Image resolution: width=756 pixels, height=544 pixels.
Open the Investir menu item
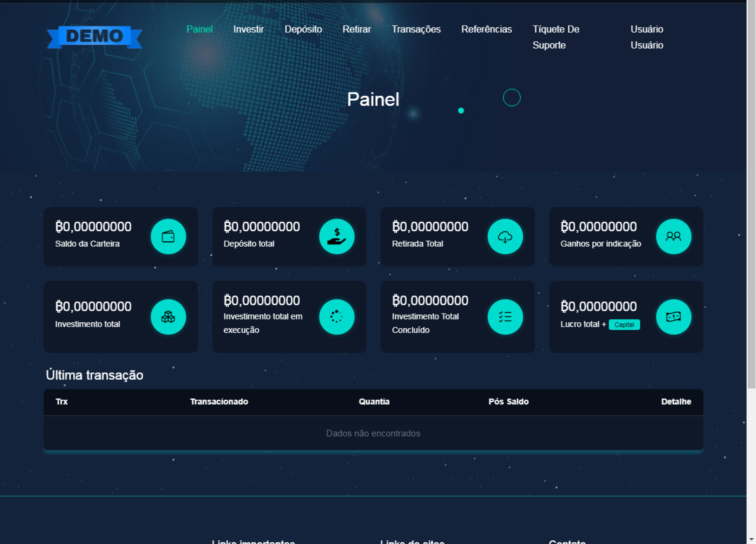[x=248, y=29]
